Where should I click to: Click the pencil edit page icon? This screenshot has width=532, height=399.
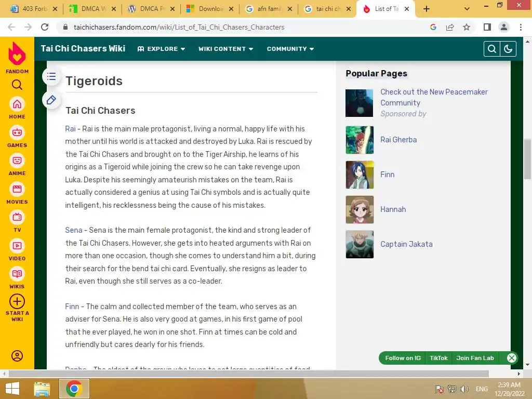[x=51, y=100]
